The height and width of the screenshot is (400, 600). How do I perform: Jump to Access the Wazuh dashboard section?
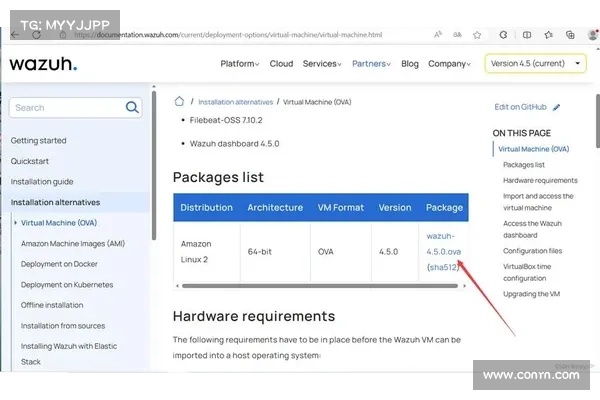[x=532, y=229]
